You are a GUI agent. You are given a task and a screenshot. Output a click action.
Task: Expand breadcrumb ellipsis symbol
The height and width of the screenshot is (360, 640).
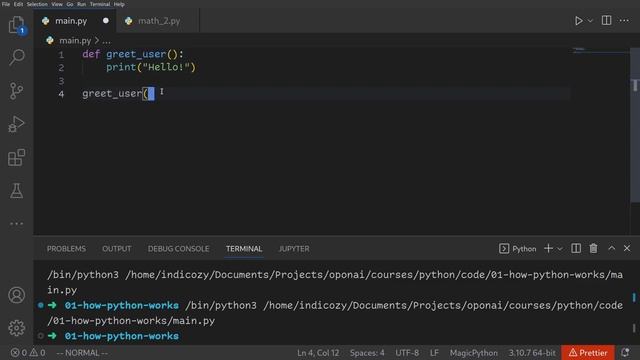click(107, 41)
